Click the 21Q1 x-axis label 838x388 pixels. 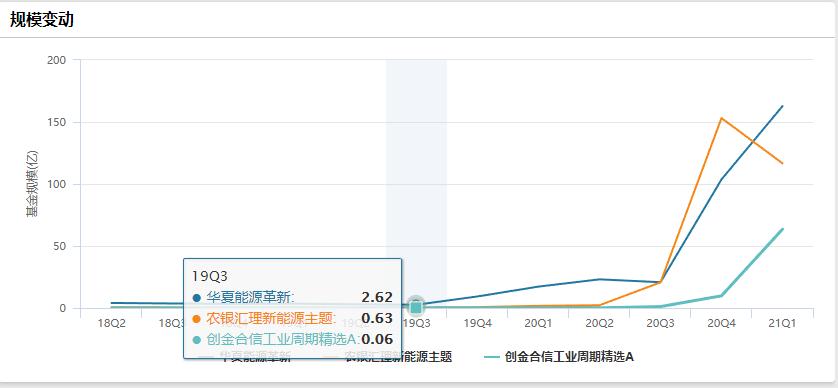pos(782,323)
